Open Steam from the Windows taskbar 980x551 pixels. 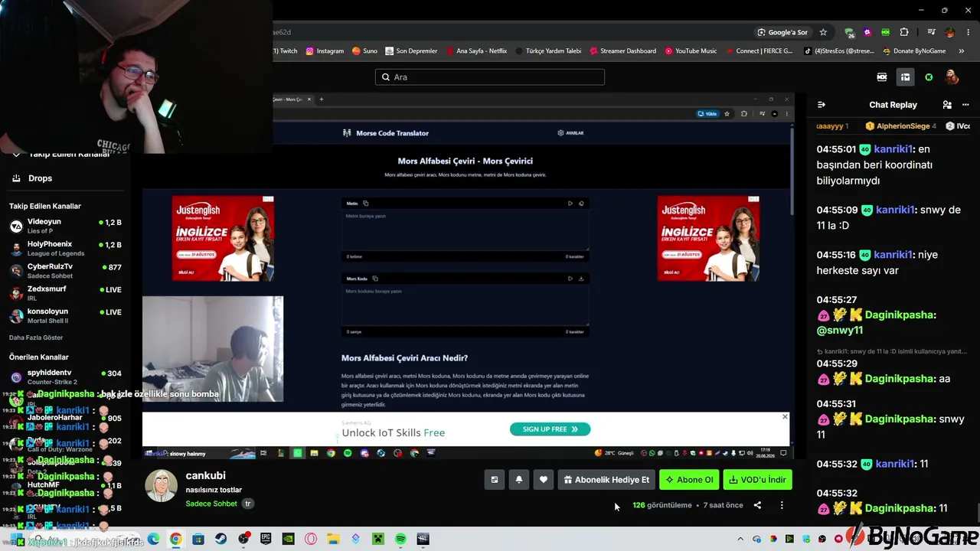click(221, 540)
